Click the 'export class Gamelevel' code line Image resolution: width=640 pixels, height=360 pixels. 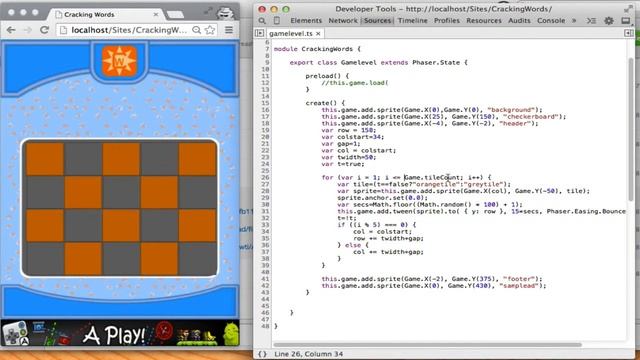378,62
